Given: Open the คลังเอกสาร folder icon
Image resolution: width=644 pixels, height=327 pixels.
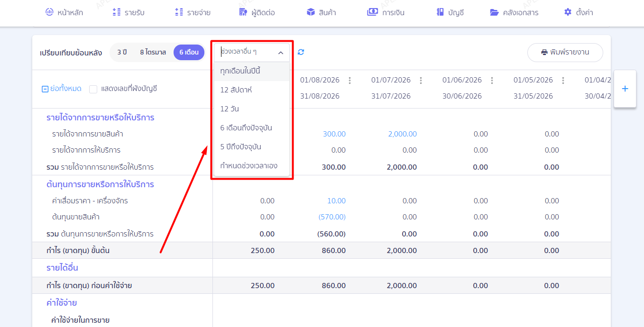Looking at the screenshot, I should 495,12.
